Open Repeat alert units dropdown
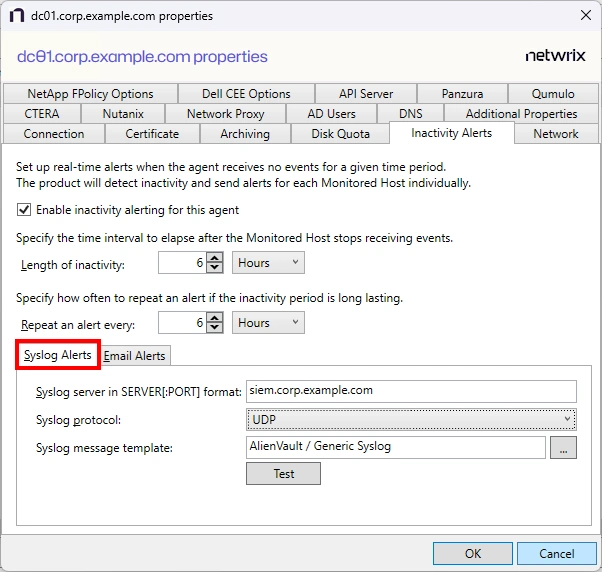Image resolution: width=602 pixels, height=572 pixels. [268, 323]
